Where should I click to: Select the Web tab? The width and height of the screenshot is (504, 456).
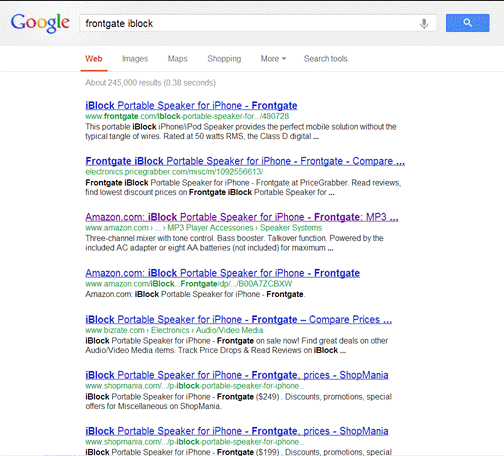click(x=94, y=59)
